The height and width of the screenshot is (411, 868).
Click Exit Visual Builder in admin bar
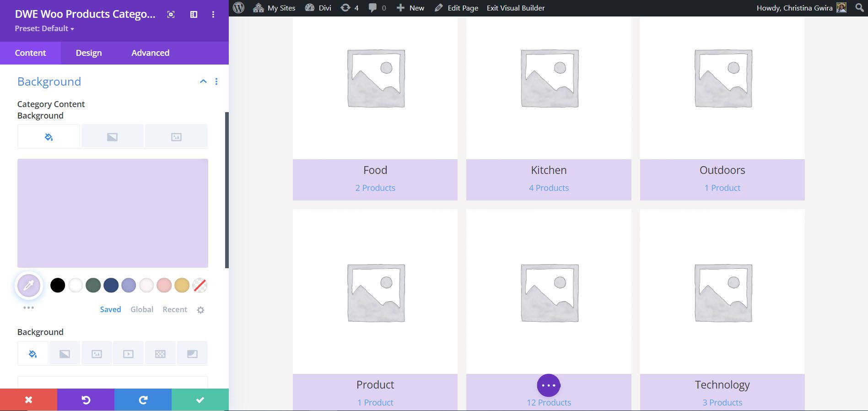pos(515,8)
